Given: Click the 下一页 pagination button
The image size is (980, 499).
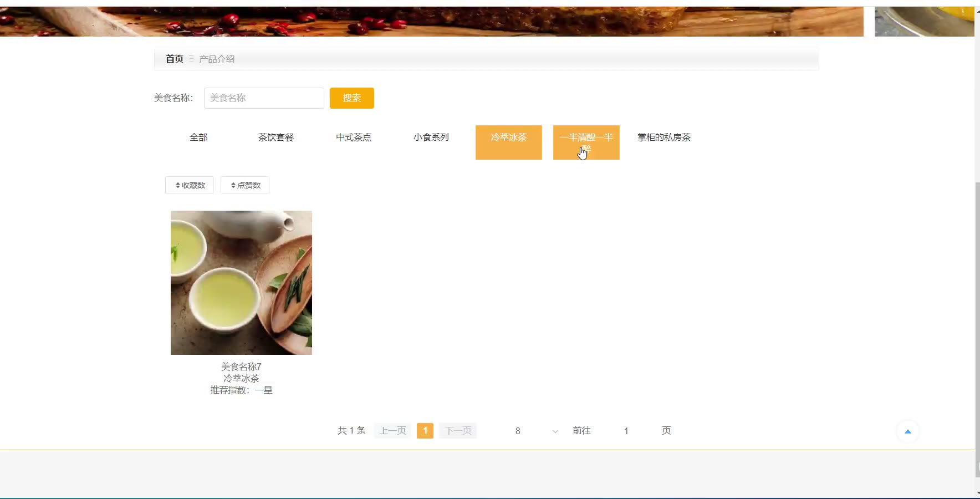Looking at the screenshot, I should (458, 431).
